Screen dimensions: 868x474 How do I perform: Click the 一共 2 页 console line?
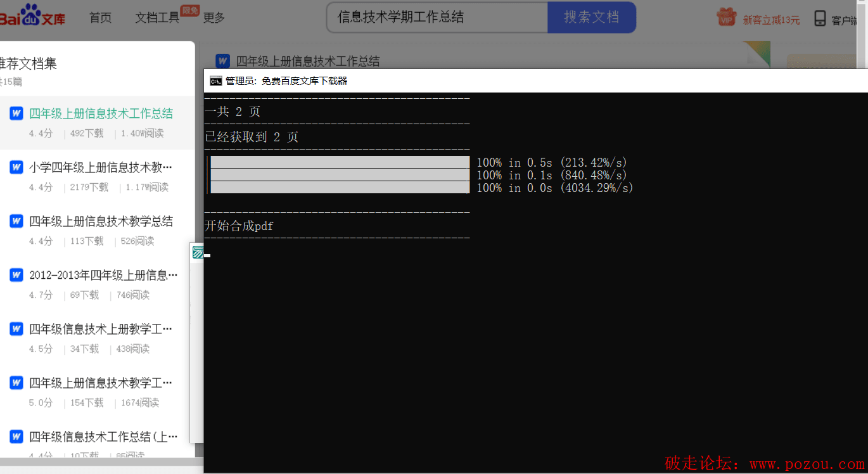[233, 112]
